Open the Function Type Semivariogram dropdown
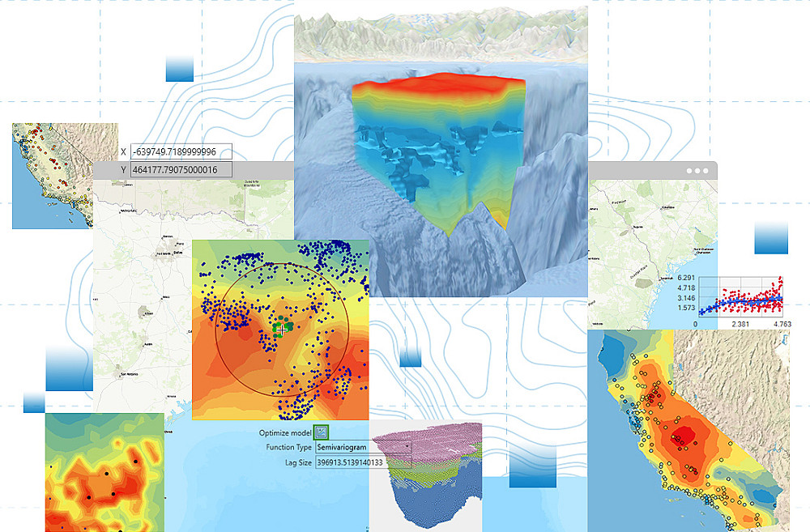This screenshot has height=532, width=810. 364,447
